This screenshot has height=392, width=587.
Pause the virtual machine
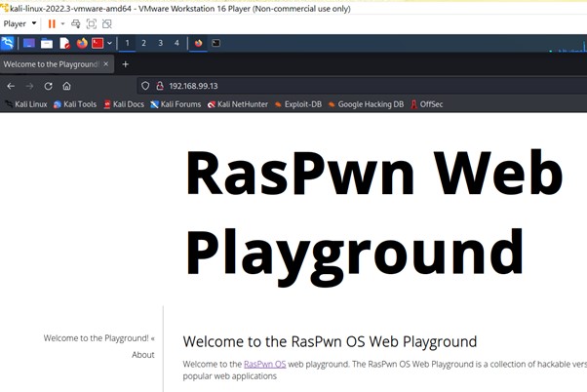point(52,24)
